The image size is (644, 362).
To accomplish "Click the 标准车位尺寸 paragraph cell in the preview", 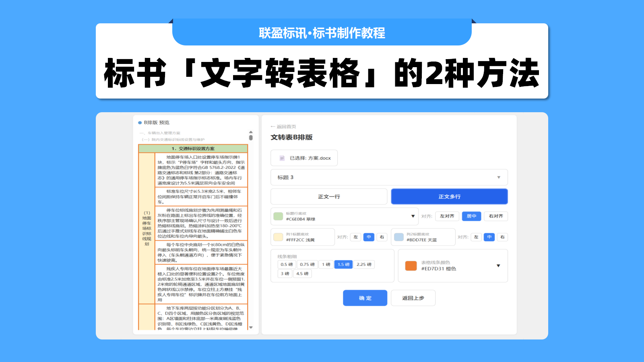I will click(x=201, y=197).
